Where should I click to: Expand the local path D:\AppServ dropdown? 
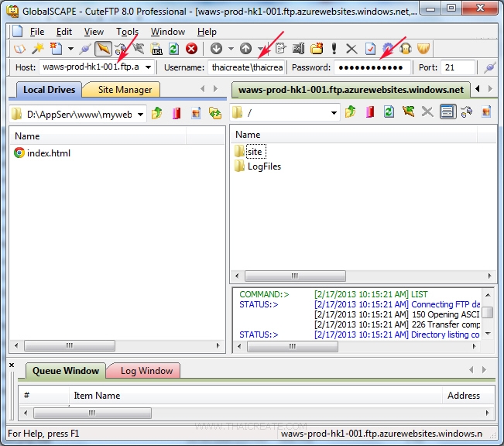coord(140,115)
